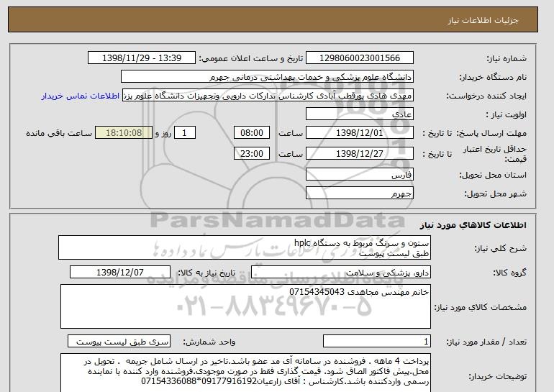Click the general description box mentioning hplc

[x=245, y=247]
